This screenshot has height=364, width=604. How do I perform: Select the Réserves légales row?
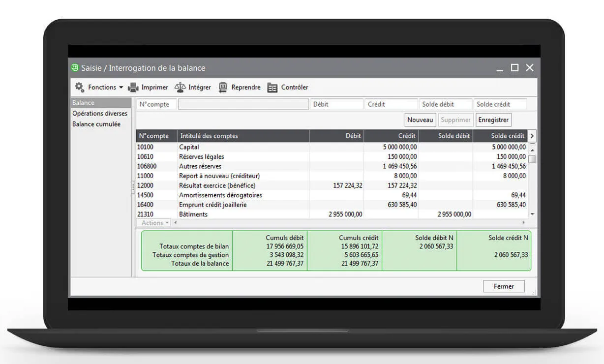point(332,156)
